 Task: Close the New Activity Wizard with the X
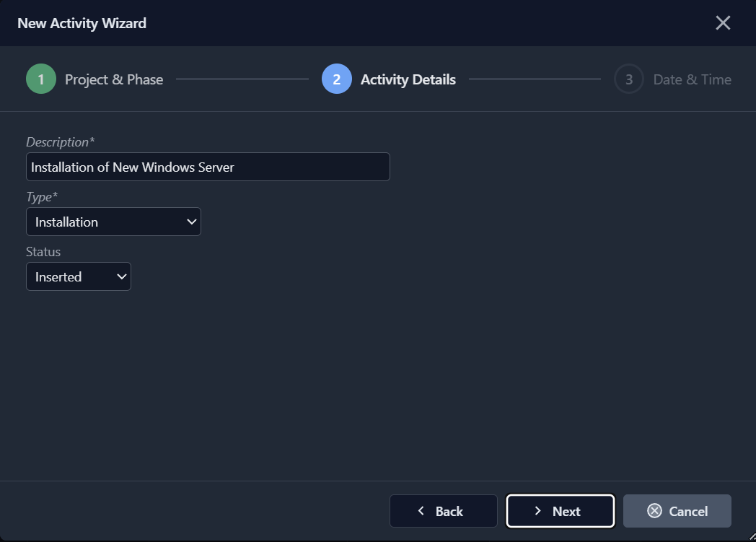[722, 22]
